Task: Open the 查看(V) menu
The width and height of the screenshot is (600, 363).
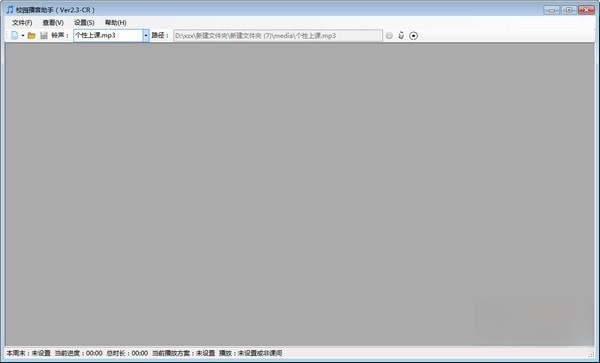Action: pyautogui.click(x=53, y=23)
